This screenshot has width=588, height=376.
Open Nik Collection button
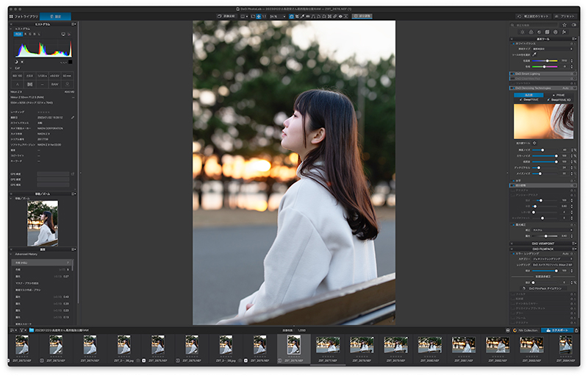[526, 330]
